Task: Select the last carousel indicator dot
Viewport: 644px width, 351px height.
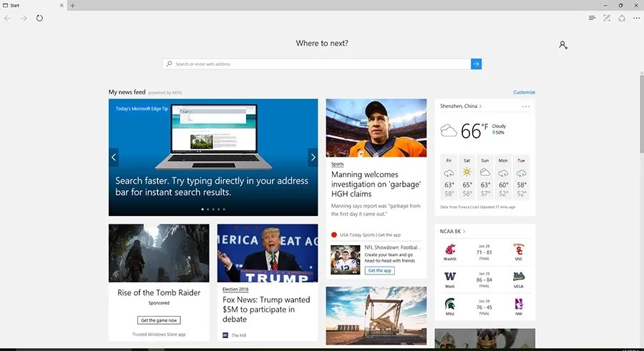Action: (224, 209)
